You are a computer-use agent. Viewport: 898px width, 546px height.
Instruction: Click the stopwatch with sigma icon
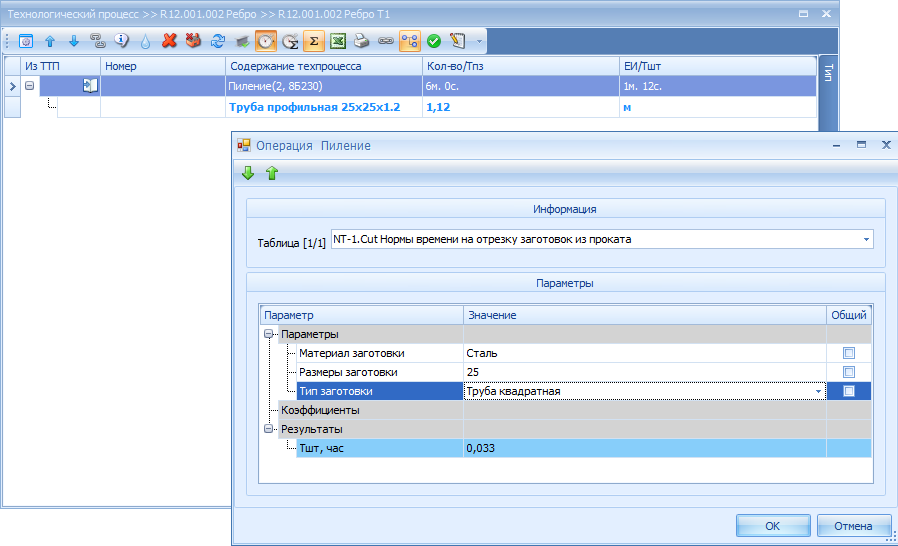pos(290,41)
